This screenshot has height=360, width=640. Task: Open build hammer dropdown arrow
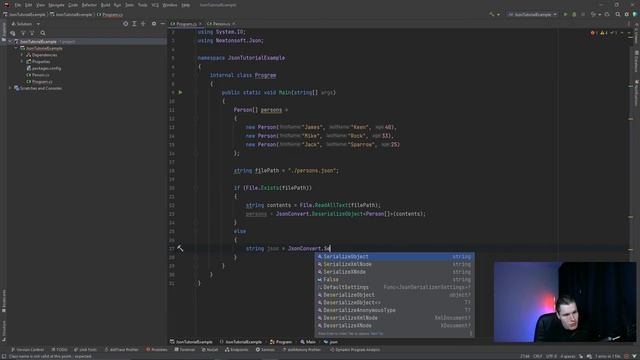tap(498, 15)
